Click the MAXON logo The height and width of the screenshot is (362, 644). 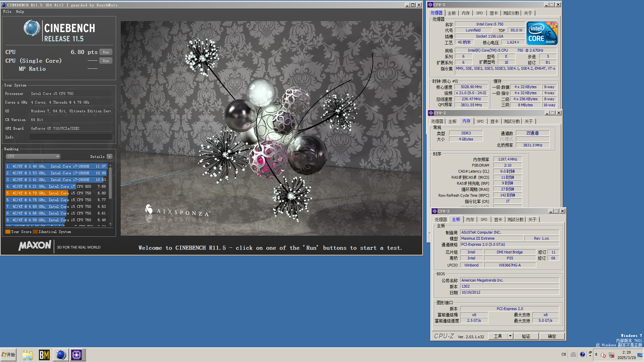35,246
